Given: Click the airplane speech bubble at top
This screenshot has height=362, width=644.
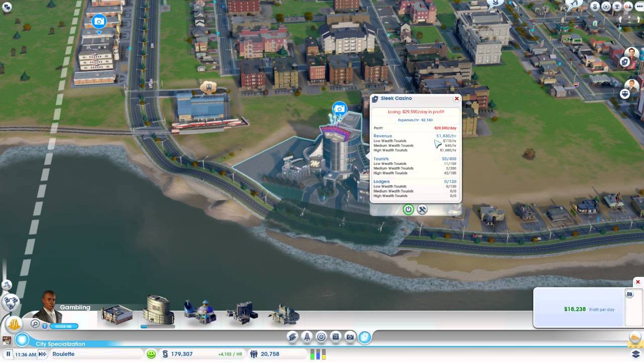Looking at the screenshot, I should (x=574, y=4).
